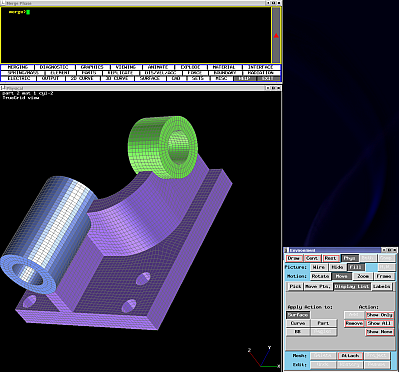Viewport: 399px width, 372px height.
Task: Open the MATERIAL menu
Action: pyautogui.click(x=224, y=67)
